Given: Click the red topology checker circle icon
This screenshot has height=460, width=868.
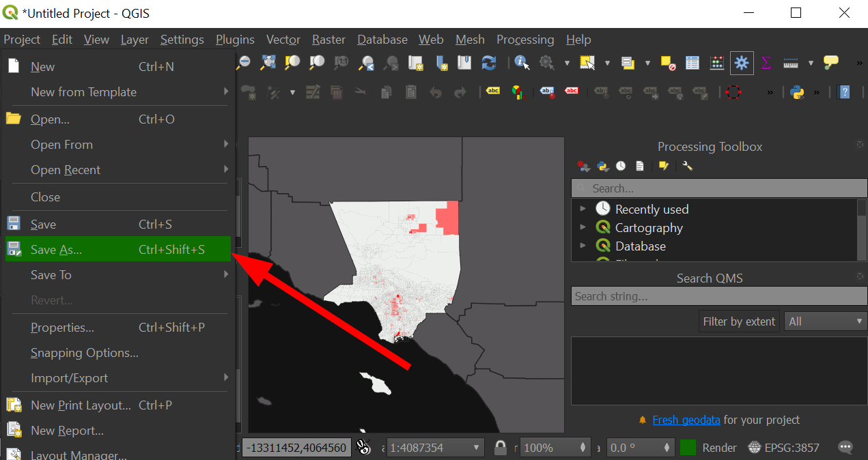Looking at the screenshot, I should pos(733,91).
